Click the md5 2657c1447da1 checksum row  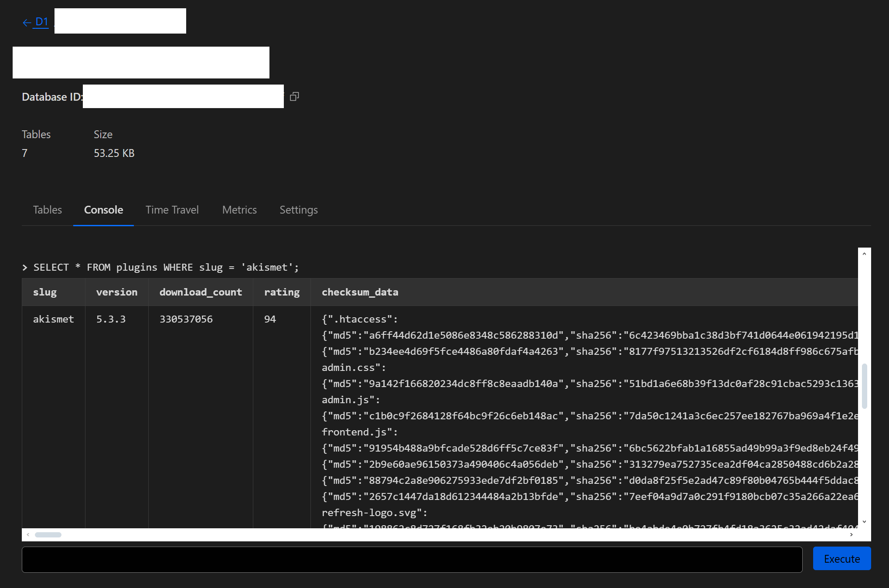[x=590, y=496]
